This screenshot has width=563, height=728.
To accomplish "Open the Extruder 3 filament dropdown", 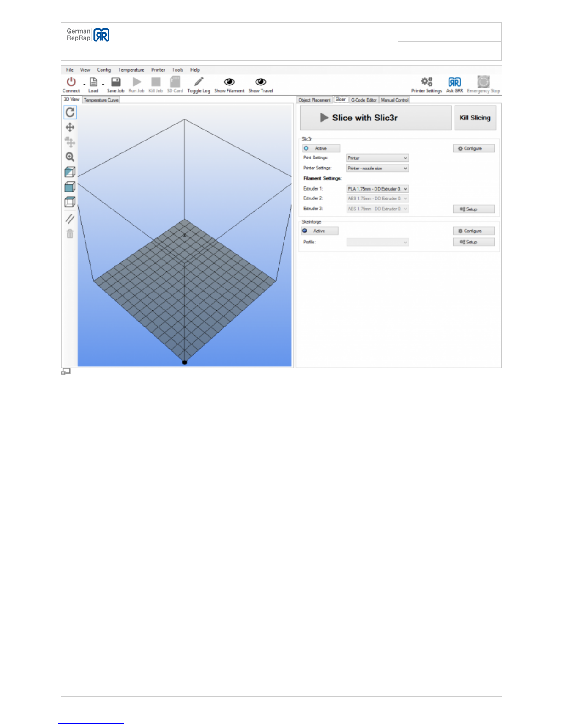I will point(377,209).
